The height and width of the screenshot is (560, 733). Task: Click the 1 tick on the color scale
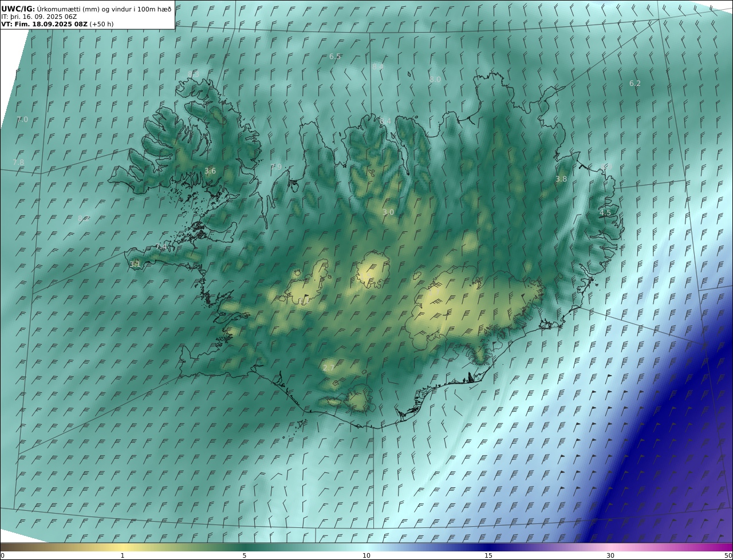123,555
